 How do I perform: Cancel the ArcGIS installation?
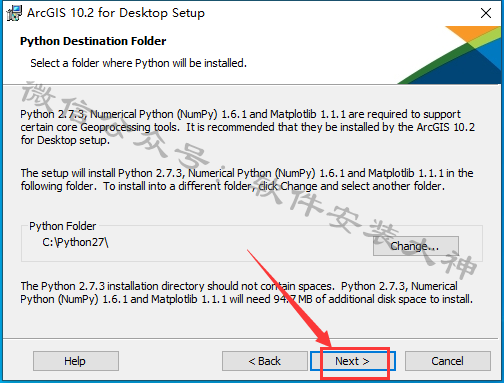(448, 361)
